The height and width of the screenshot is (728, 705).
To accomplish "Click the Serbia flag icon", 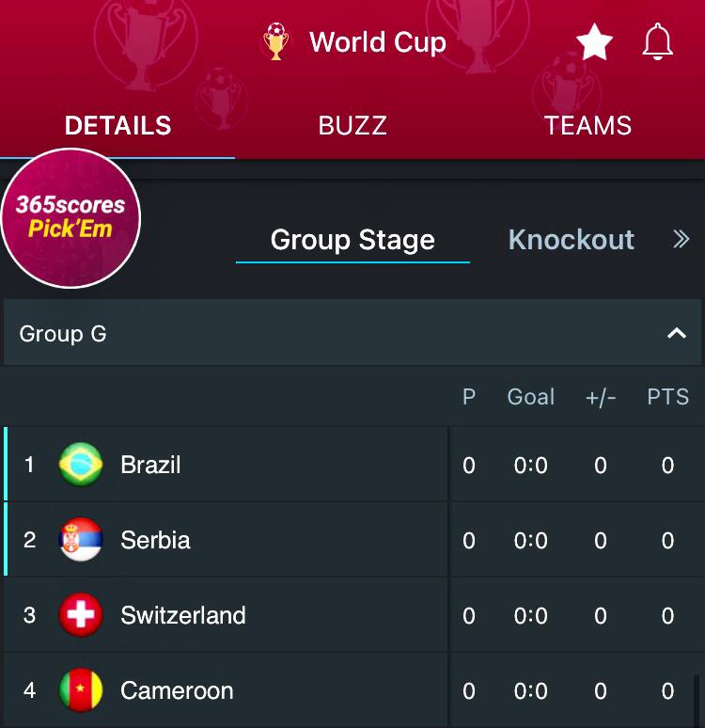I will click(81, 540).
